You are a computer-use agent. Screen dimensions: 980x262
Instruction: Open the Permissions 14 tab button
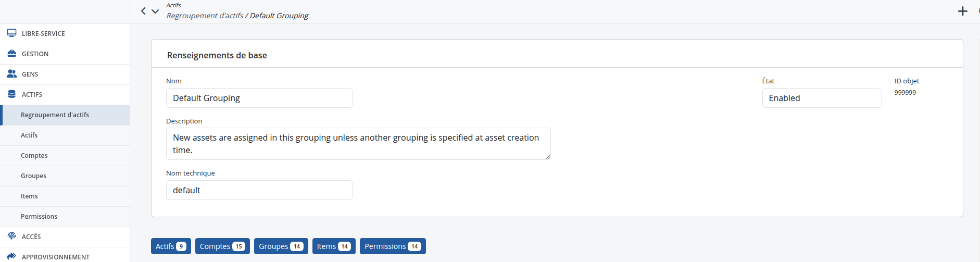coord(393,246)
